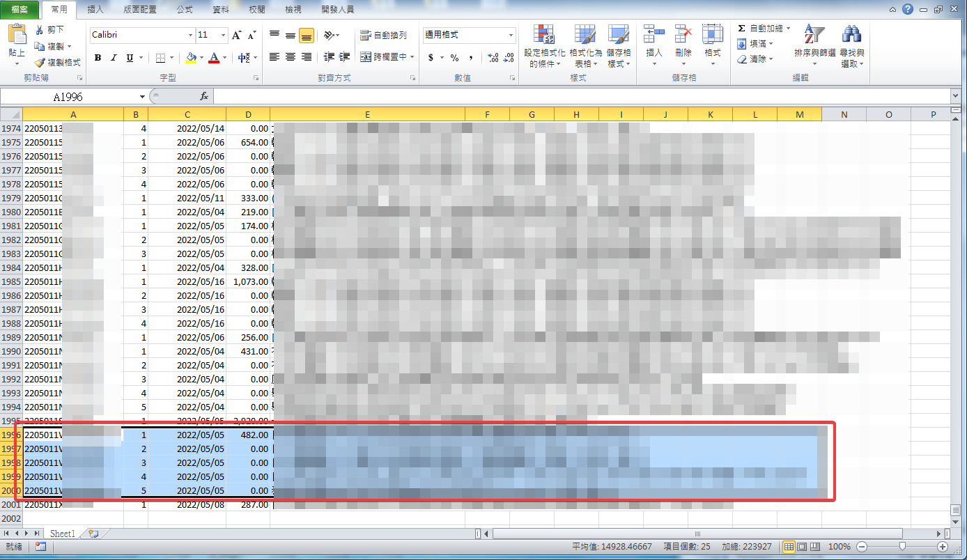967x560 pixels.
Task: Expand the number format (通用格式) dropdown
Action: [511, 35]
